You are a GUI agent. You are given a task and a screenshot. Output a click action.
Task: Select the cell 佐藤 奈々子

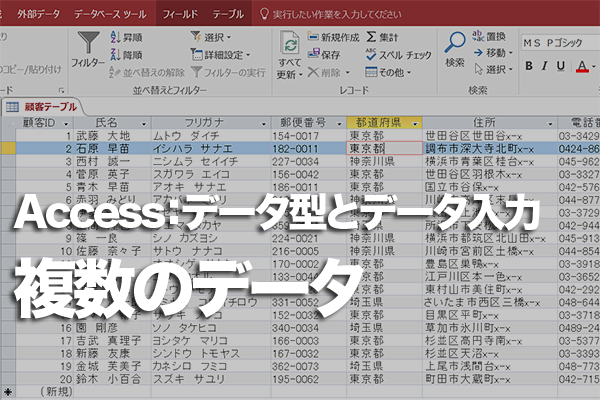point(112,251)
